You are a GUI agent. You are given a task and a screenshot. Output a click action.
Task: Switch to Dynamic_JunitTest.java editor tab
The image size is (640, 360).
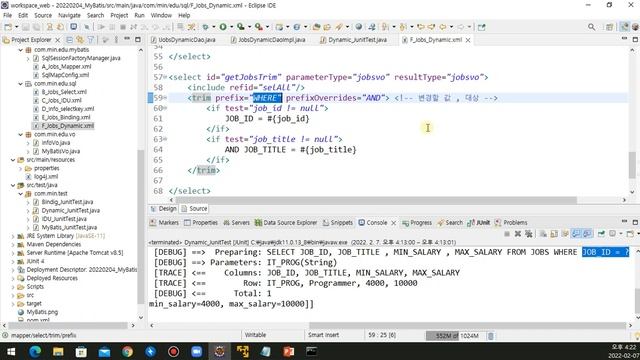(353, 40)
